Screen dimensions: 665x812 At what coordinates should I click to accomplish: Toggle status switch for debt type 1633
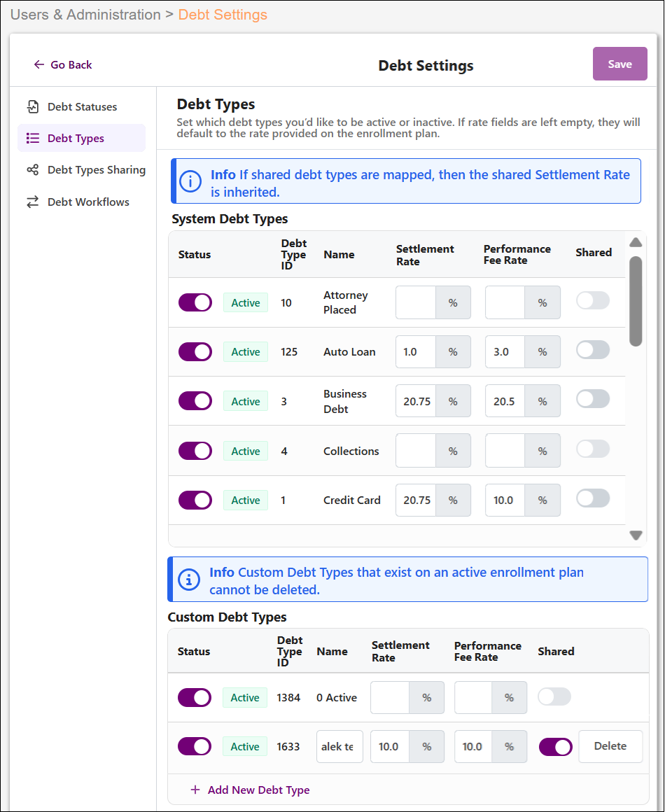(194, 746)
